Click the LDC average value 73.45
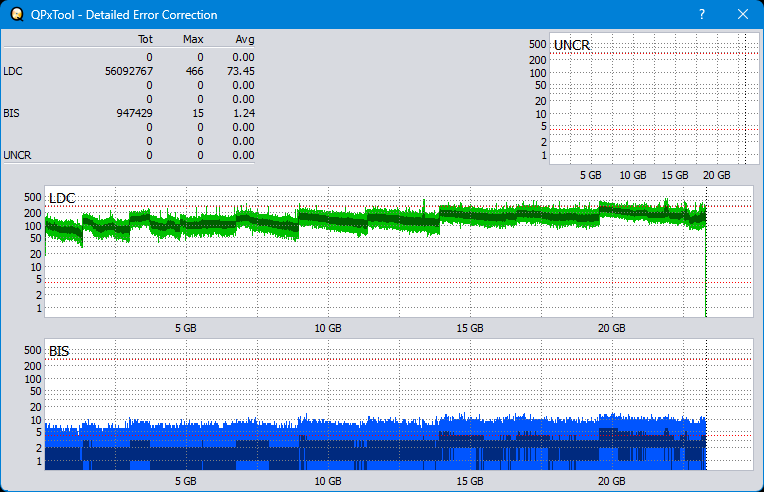 click(x=240, y=71)
